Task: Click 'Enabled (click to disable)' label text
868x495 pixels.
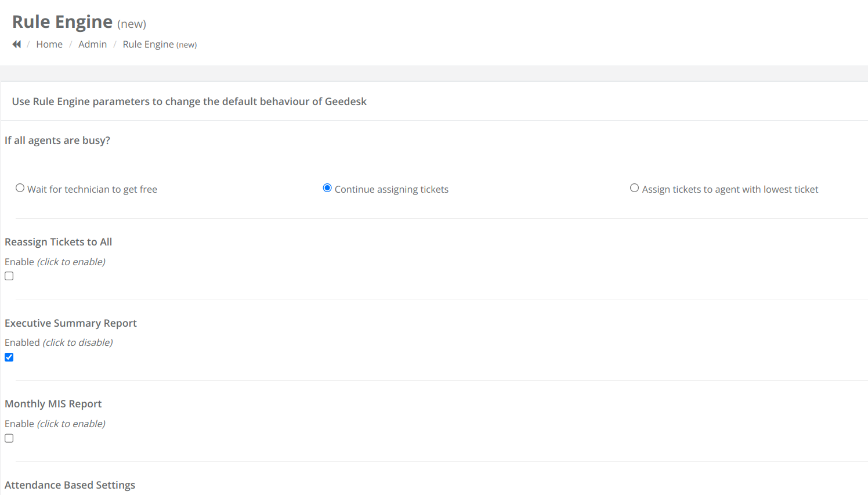Action: (x=59, y=342)
